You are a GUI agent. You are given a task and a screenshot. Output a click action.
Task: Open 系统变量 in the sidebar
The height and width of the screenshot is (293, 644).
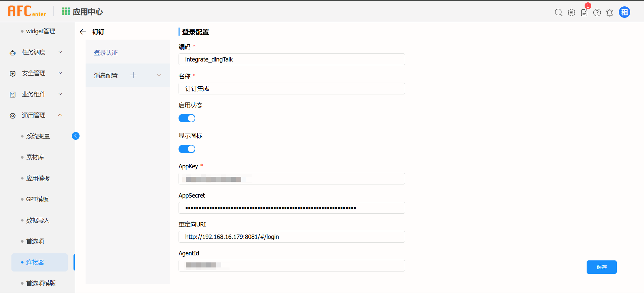point(38,136)
